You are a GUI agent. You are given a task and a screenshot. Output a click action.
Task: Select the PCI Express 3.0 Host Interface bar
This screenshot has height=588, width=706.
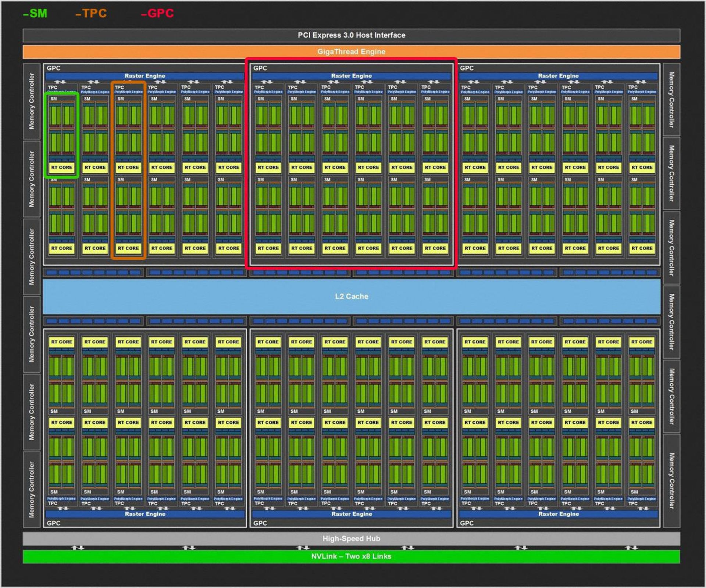[351, 35]
